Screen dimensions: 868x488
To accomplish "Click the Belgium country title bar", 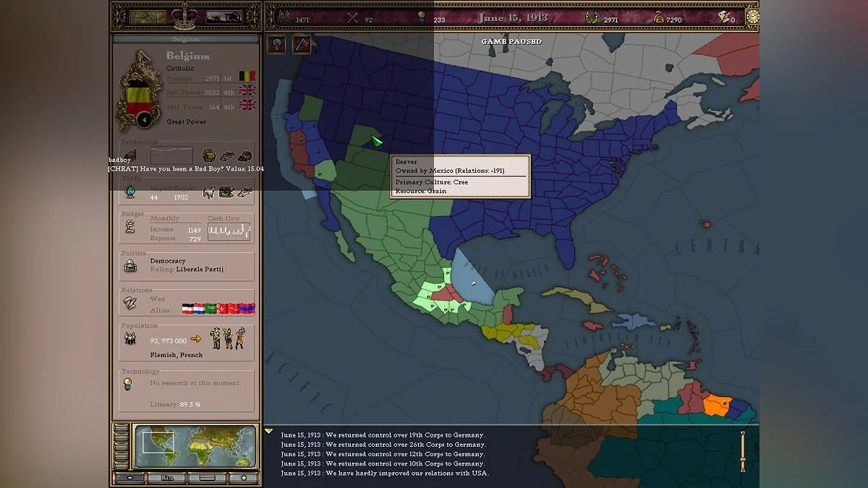I will [x=186, y=39].
